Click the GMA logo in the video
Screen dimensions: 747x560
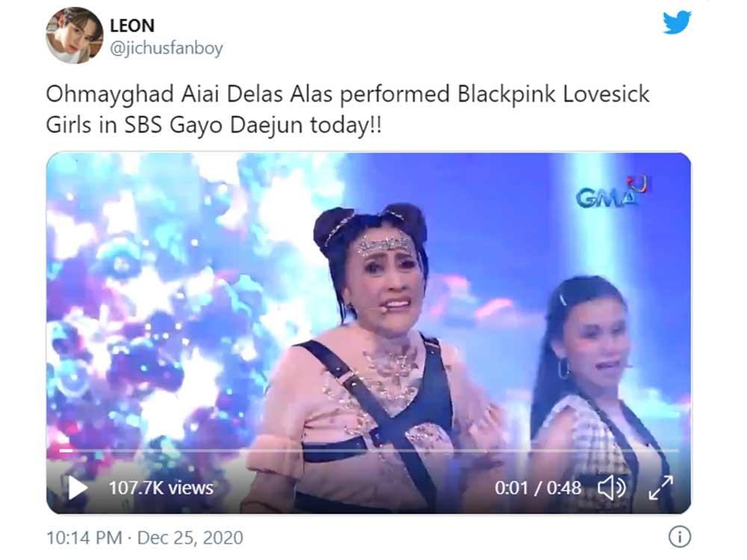(x=613, y=193)
